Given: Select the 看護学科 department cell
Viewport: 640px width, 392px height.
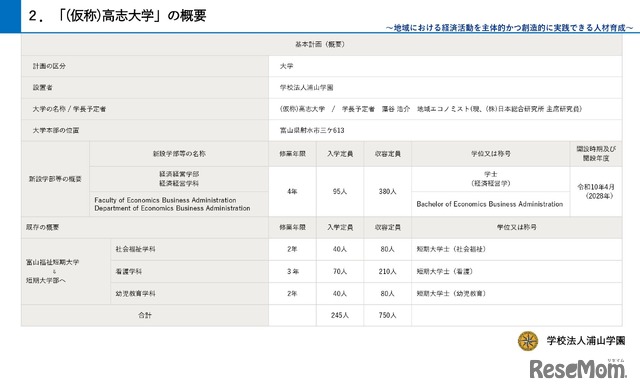Looking at the screenshot, I should point(189,271).
